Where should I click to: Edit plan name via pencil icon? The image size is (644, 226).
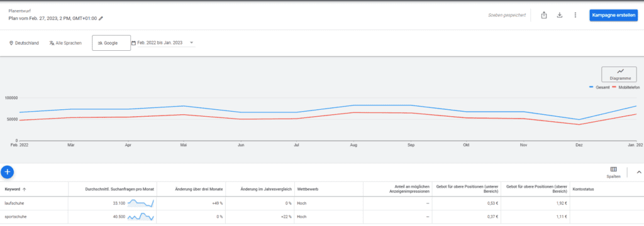click(101, 18)
